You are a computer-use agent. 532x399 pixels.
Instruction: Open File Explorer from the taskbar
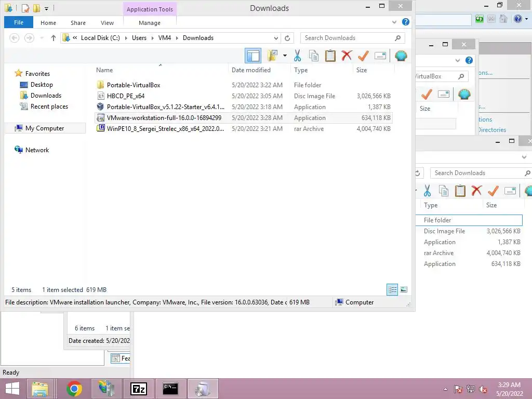pyautogui.click(x=40, y=389)
